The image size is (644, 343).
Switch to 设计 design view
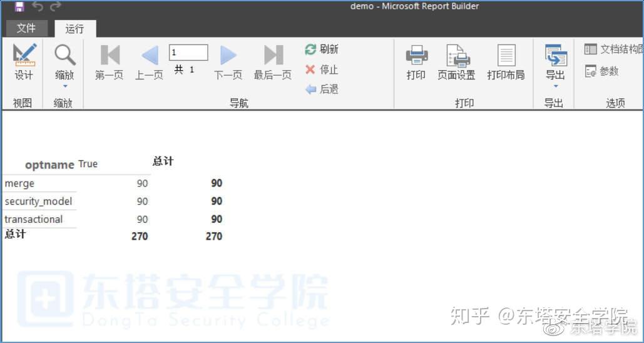(24, 61)
